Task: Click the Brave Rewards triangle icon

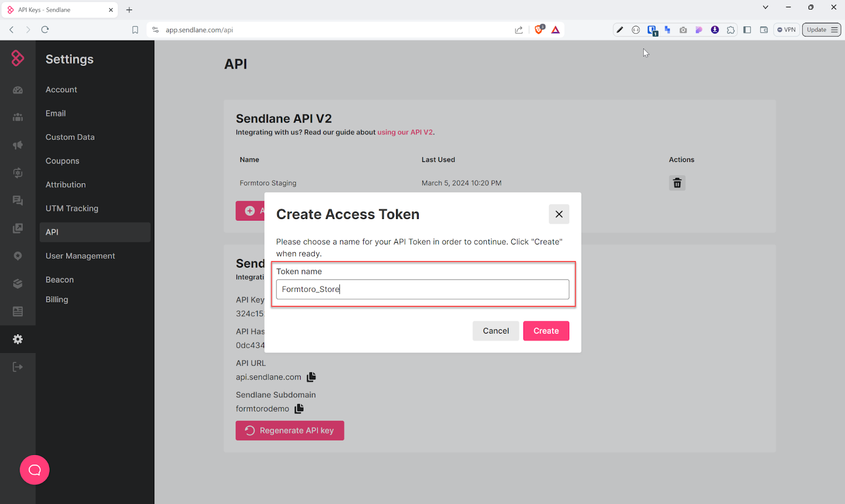Action: pos(556,30)
